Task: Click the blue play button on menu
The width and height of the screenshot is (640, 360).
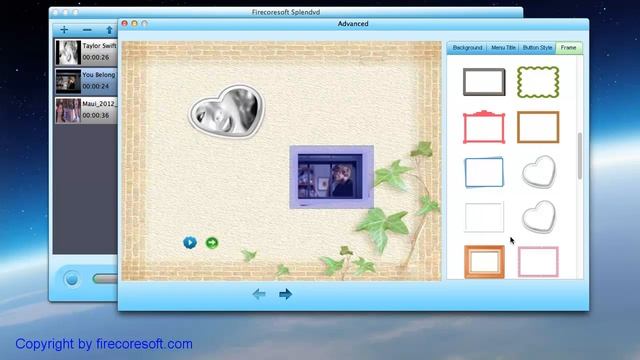Action: (x=190, y=242)
